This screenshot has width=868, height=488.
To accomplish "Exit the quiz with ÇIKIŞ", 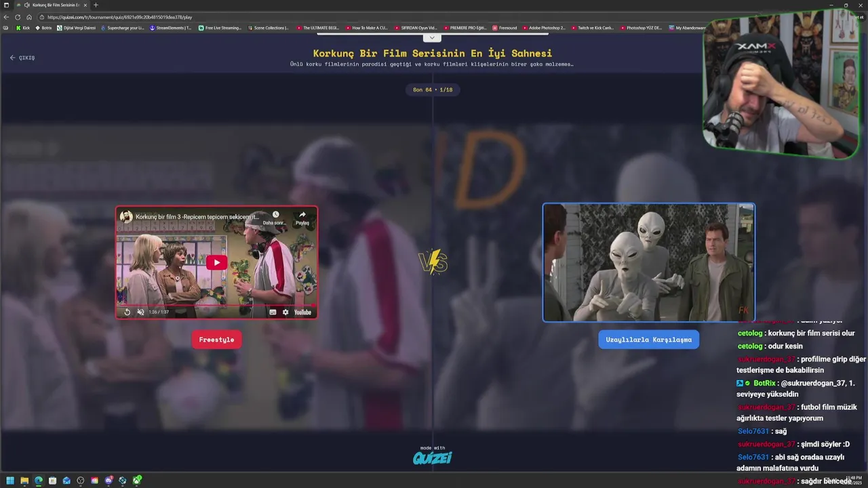I will (x=22, y=58).
